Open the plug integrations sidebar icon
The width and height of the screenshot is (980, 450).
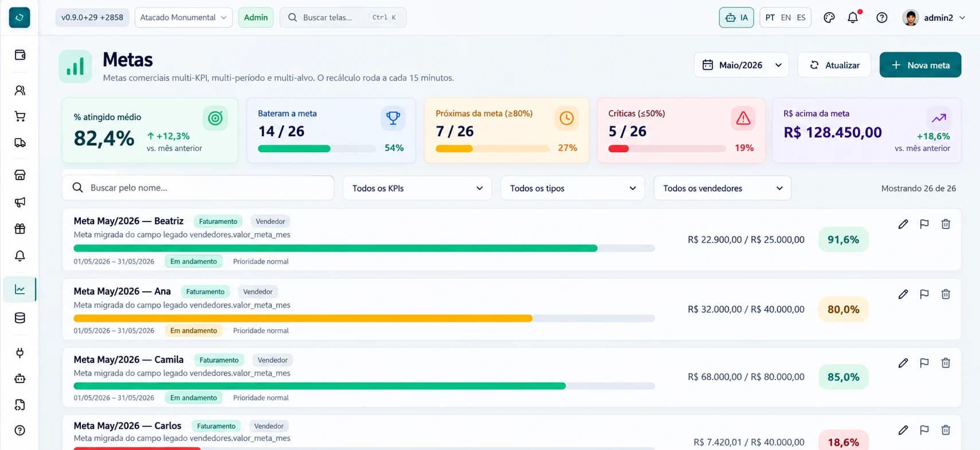pyautogui.click(x=20, y=353)
